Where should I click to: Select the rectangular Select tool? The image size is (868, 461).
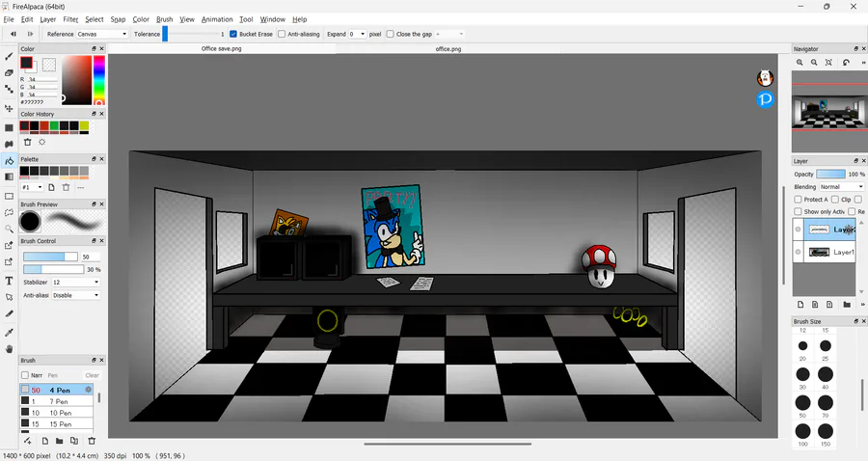point(9,196)
